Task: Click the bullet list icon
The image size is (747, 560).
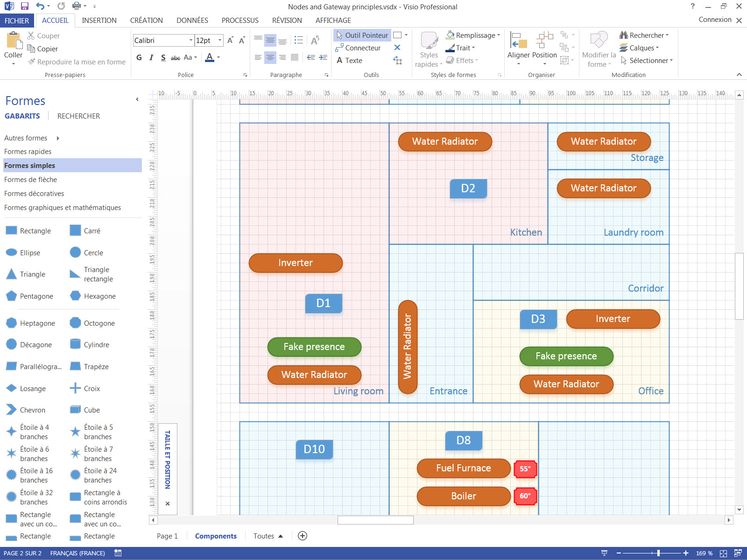Action: [299, 41]
